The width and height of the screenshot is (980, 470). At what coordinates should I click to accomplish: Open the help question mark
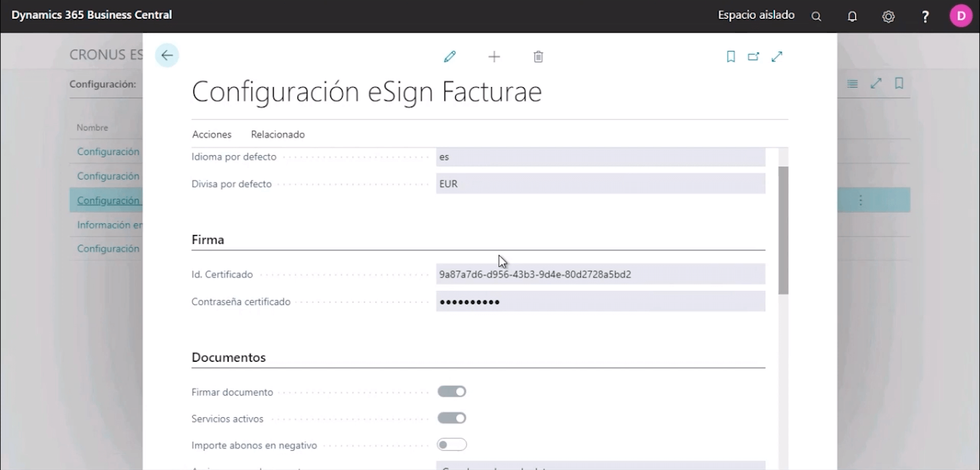[x=925, y=17]
